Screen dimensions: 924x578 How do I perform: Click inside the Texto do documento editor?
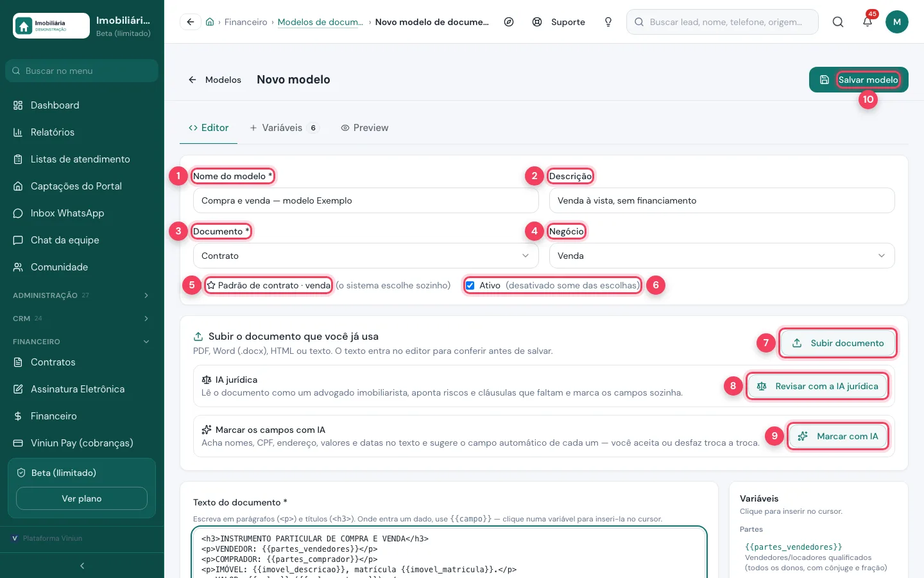tap(449, 553)
